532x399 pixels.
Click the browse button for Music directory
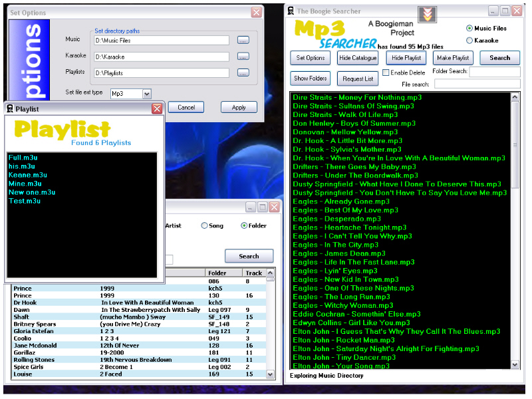[243, 40]
